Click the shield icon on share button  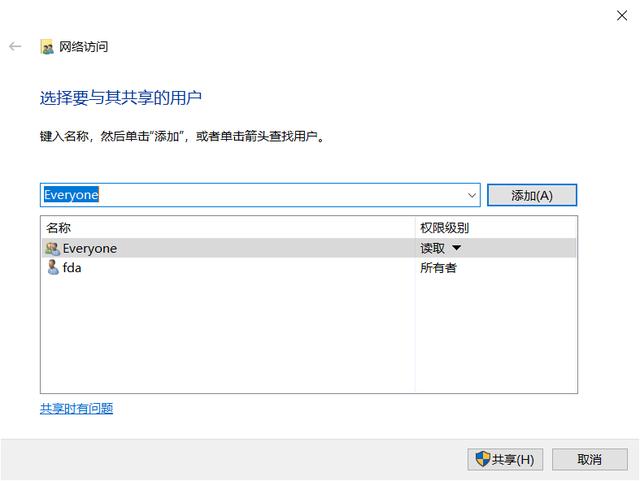482,459
